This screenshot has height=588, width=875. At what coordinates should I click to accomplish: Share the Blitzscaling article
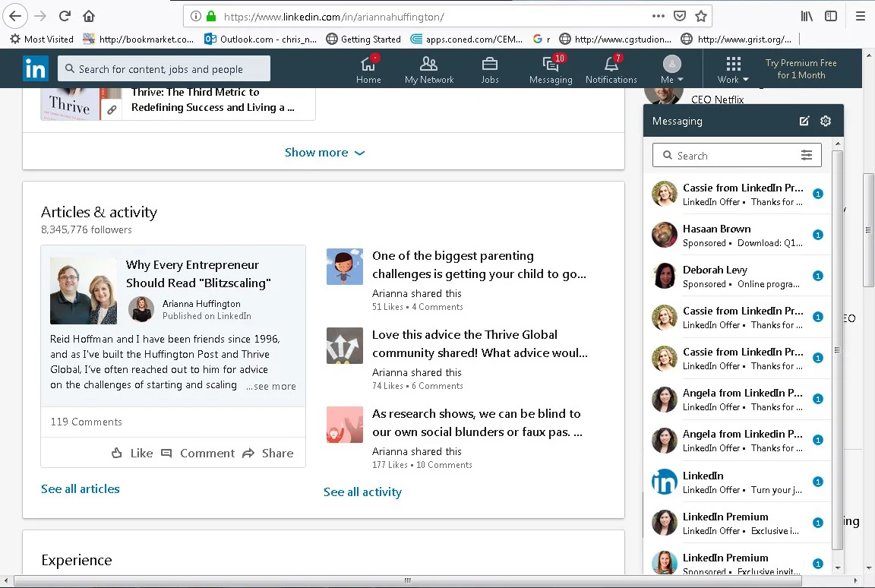(268, 453)
